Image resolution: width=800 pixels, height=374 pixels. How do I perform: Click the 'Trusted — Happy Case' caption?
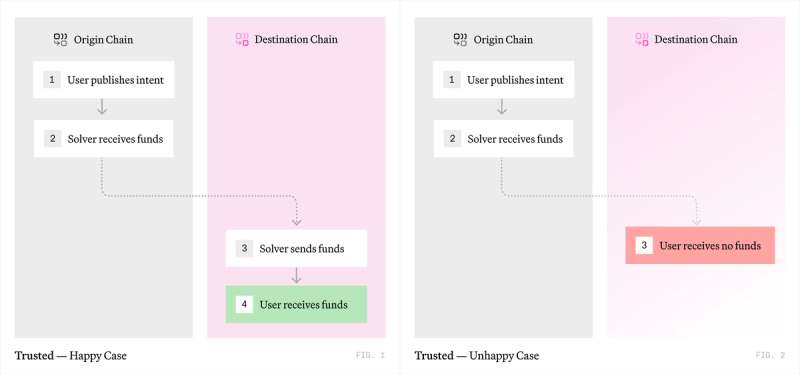pos(71,356)
